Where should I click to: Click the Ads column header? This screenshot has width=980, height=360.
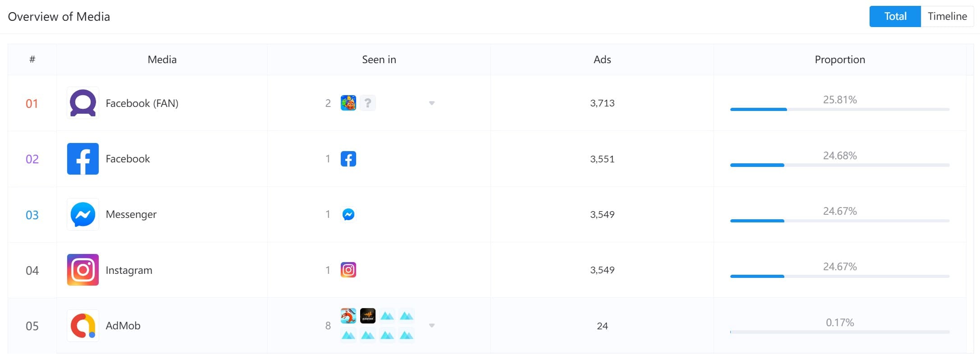pos(602,60)
